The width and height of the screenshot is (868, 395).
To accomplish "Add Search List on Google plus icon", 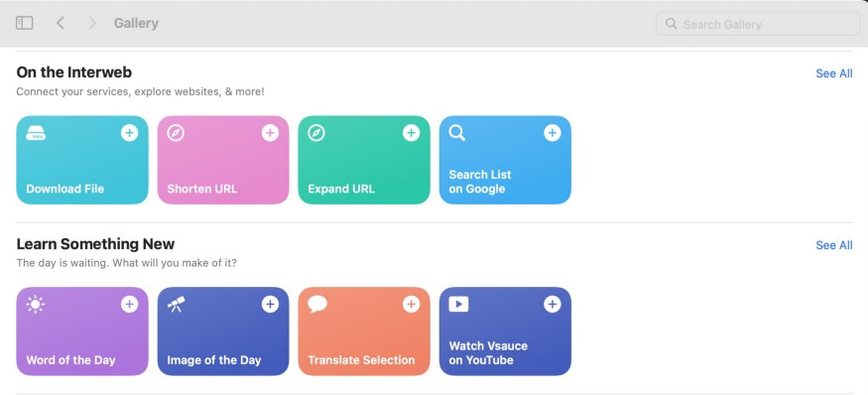I will (552, 133).
